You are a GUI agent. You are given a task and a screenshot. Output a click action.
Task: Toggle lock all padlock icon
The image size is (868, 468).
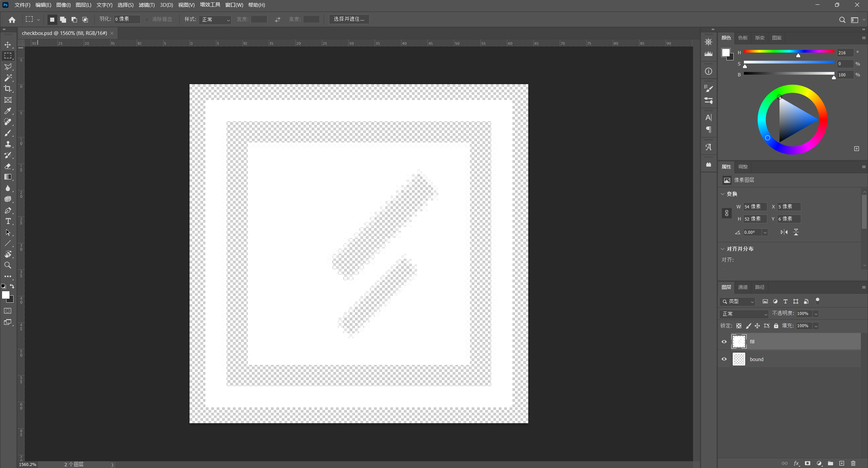[776, 326]
